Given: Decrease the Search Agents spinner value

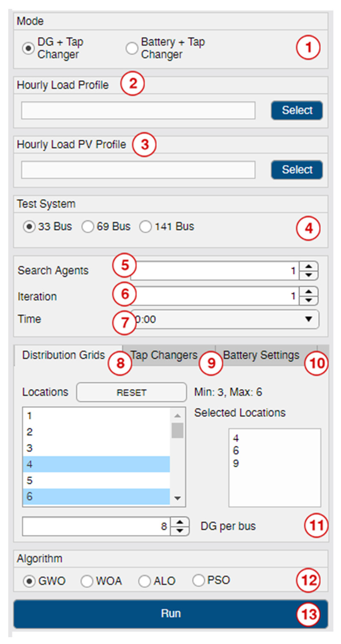Looking at the screenshot, I should pos(309,275).
